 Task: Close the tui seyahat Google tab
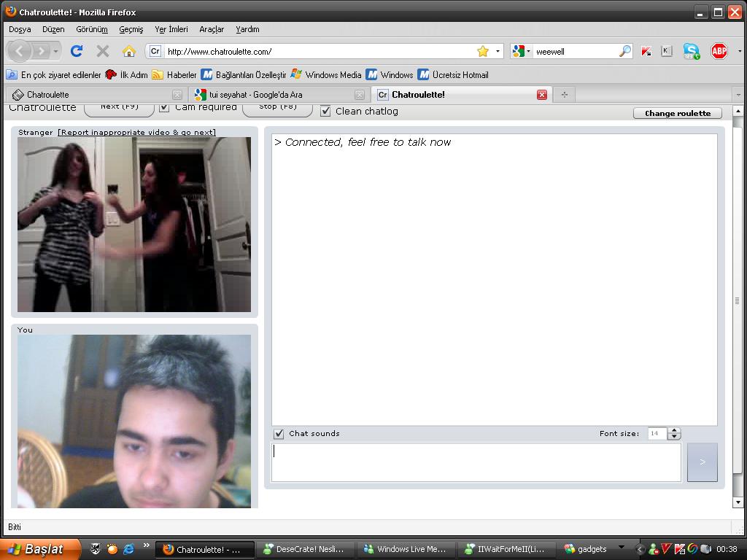coord(360,95)
